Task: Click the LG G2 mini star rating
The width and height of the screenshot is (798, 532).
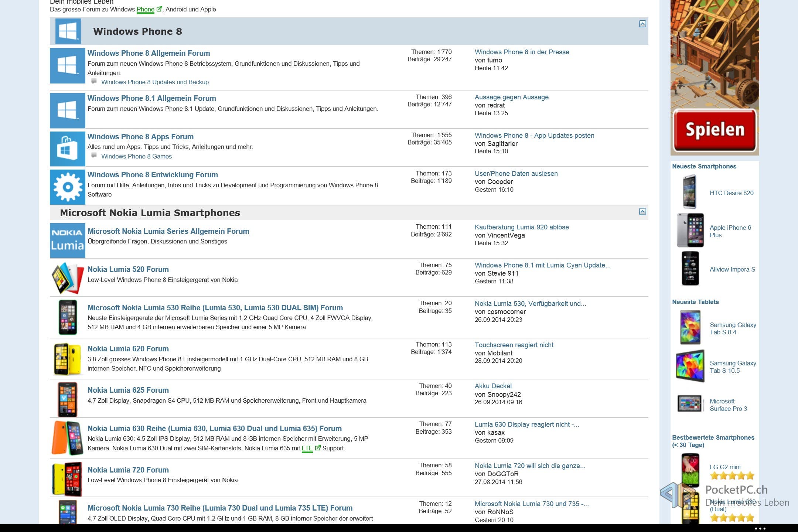Action: (731, 476)
